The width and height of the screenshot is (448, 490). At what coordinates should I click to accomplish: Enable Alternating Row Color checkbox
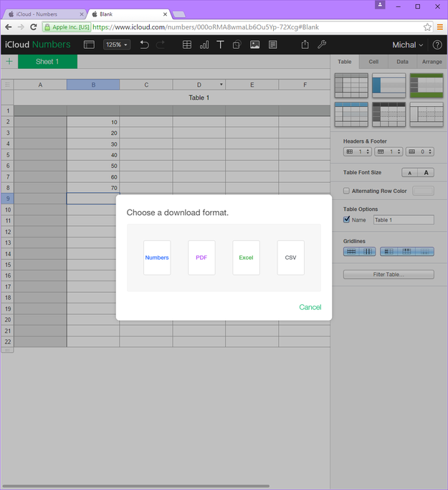tap(346, 191)
